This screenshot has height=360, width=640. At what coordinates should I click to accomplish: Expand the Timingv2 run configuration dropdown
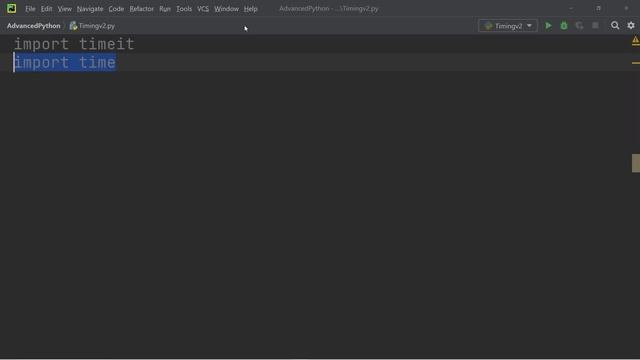[x=508, y=26]
